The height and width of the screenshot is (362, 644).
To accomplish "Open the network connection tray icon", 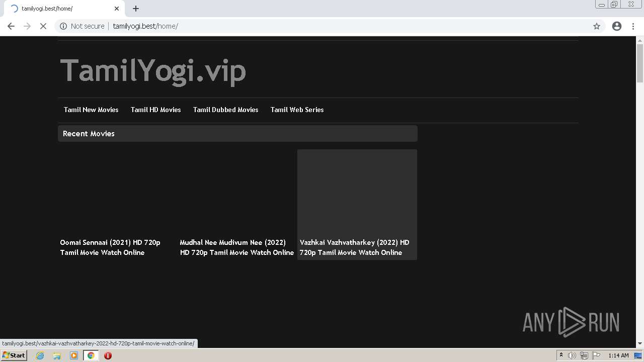I will coord(584,355).
